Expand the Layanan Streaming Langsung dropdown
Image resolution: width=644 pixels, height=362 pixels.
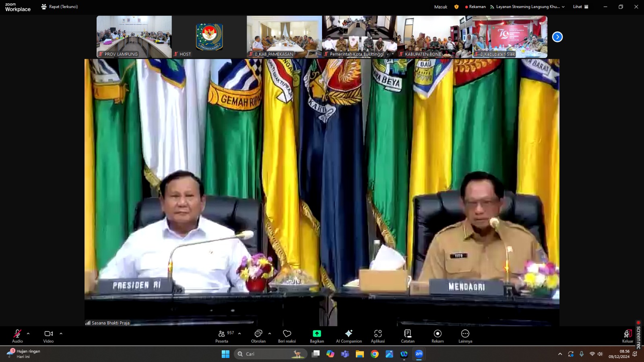563,7
